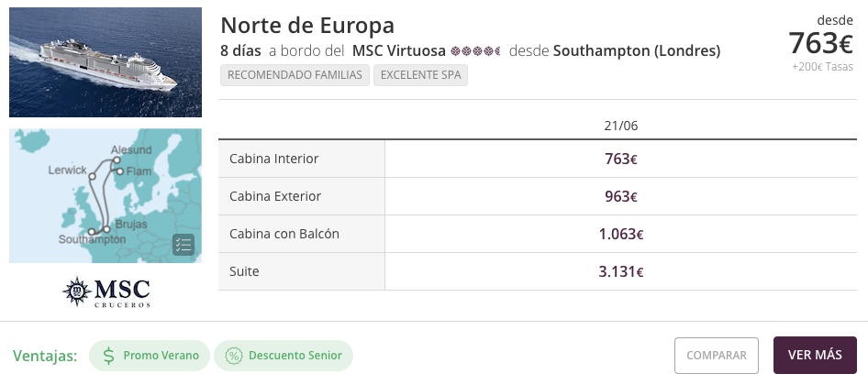Open the MSC Virtuosa ship photo
The image size is (868, 385).
coord(106,62)
